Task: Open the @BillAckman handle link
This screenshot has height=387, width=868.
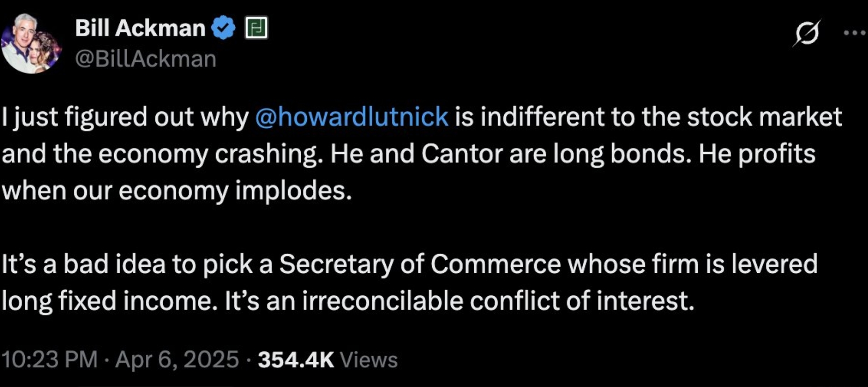Action: (x=145, y=59)
